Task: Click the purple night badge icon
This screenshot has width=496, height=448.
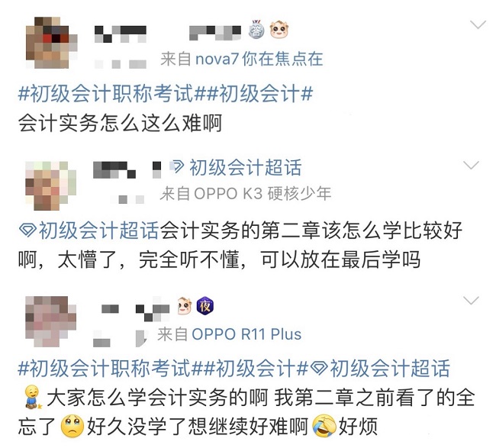Action: (205, 306)
